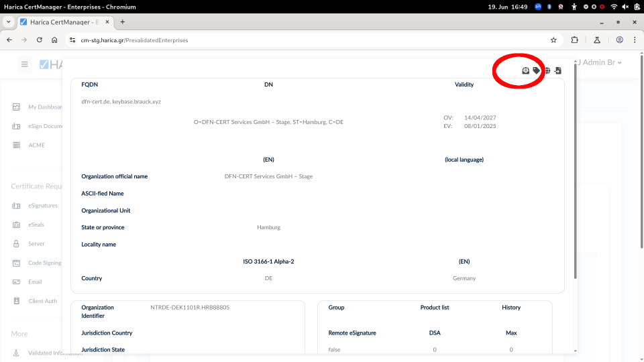Select the Harica CertManager browser tab
This screenshot has height=362, width=644.
coord(65,21)
